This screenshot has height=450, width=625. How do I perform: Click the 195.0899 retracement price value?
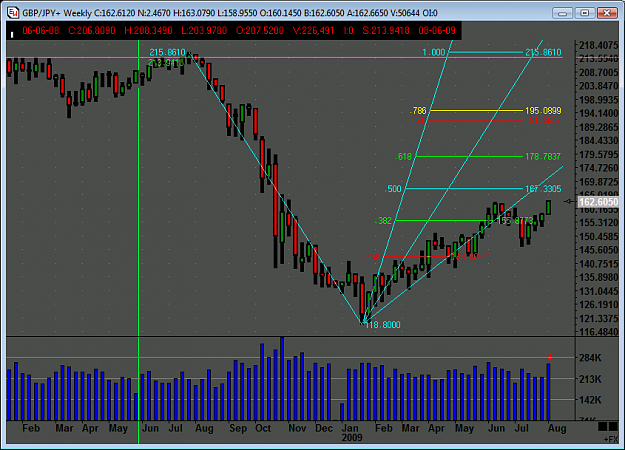coord(543,110)
